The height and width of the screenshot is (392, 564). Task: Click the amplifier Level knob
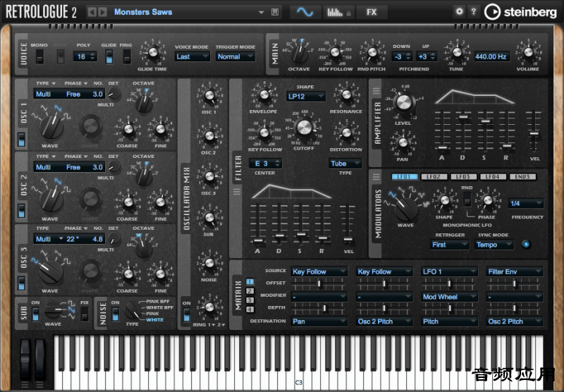tap(403, 102)
